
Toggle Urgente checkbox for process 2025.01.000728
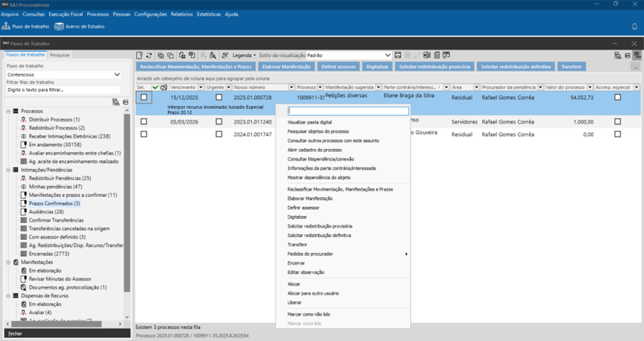pyautogui.click(x=219, y=97)
